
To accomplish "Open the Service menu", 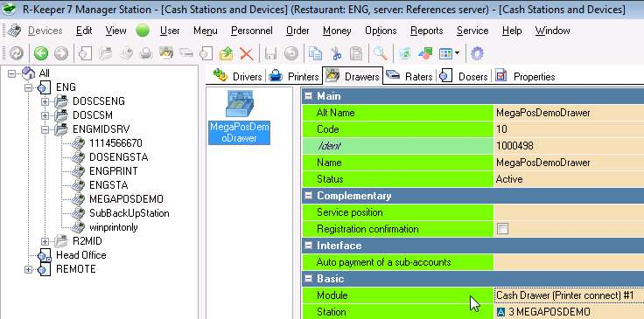I will click(x=472, y=31).
